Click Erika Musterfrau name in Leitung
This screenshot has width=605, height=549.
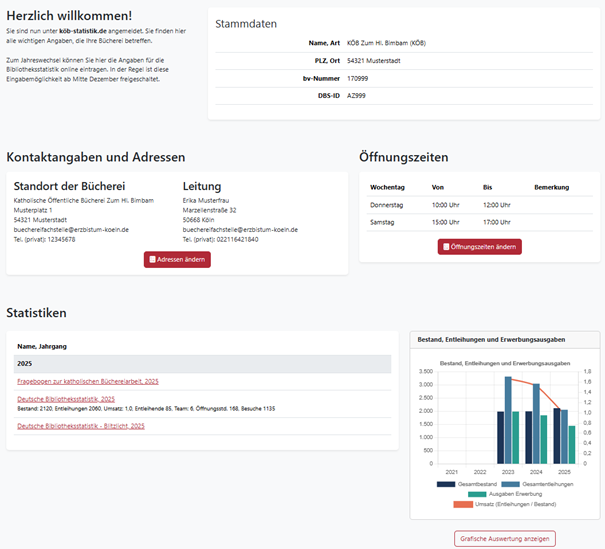(206, 201)
